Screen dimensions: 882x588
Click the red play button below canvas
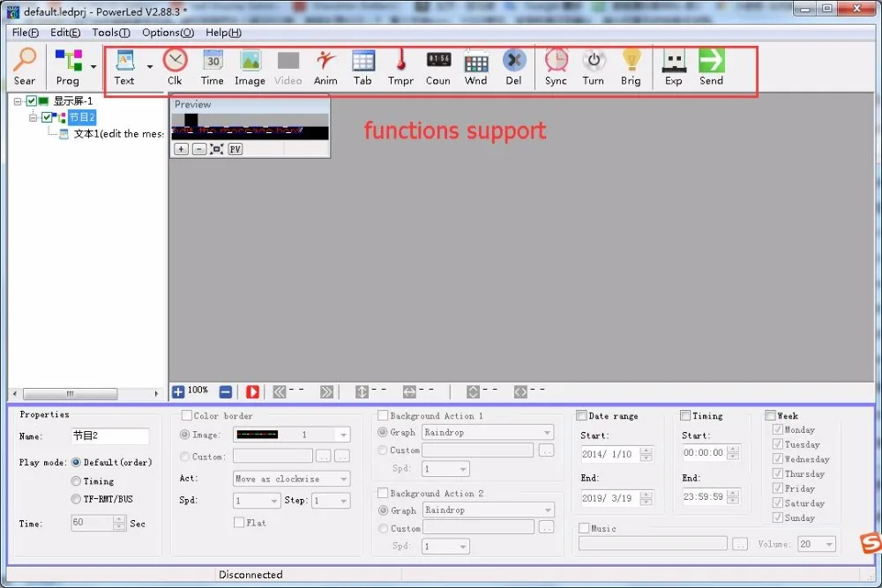[x=252, y=391]
